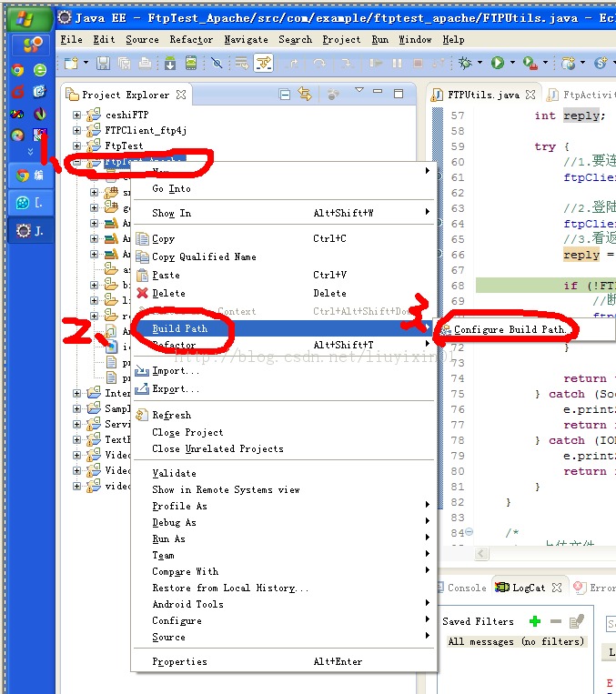
Task: Choose Export... in the context menu
Action: [x=283, y=389]
